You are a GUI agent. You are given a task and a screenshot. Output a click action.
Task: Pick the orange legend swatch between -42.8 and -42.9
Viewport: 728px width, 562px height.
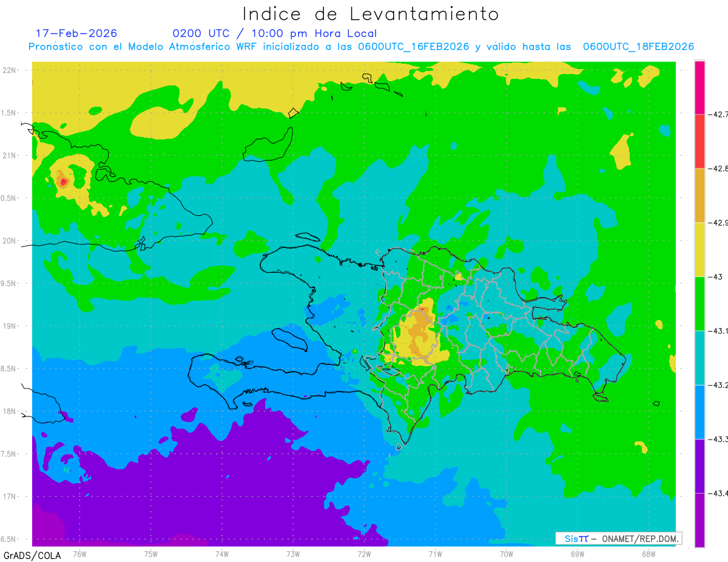tap(699, 195)
